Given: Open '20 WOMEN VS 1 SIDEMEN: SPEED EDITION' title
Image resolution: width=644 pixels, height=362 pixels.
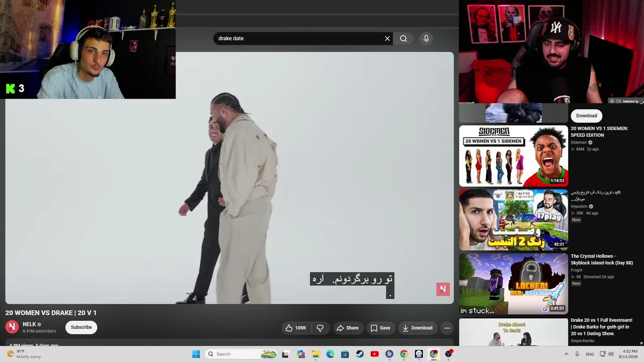Looking at the screenshot, I should click(599, 132).
